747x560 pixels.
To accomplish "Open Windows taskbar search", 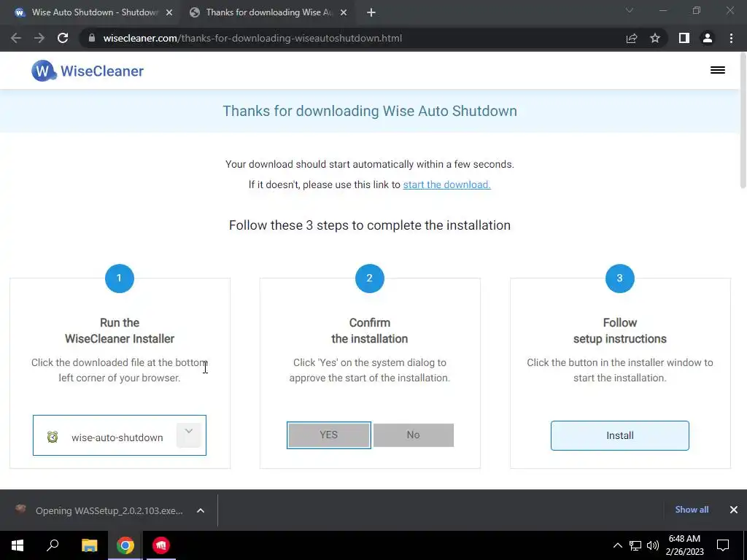I will pyautogui.click(x=53, y=545).
